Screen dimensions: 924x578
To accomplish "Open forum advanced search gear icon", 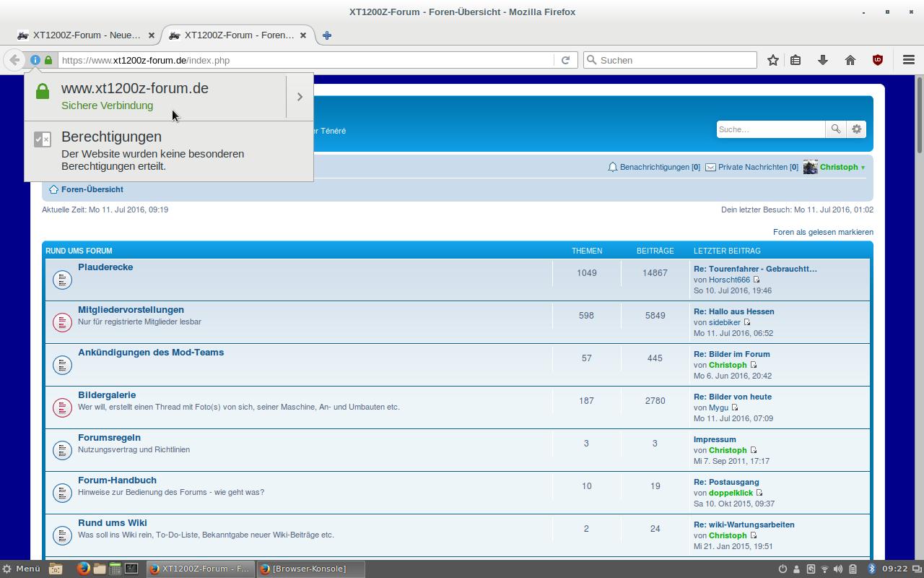I will 856,129.
